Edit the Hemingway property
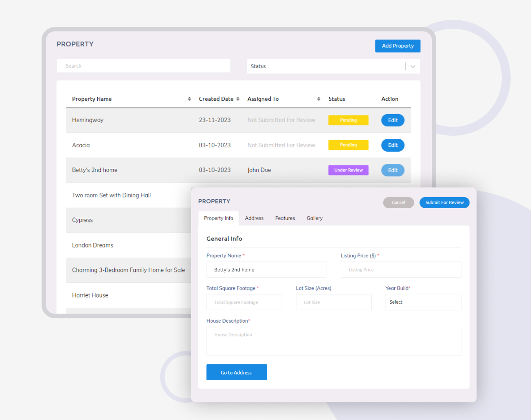The width and height of the screenshot is (531, 420). click(x=392, y=120)
